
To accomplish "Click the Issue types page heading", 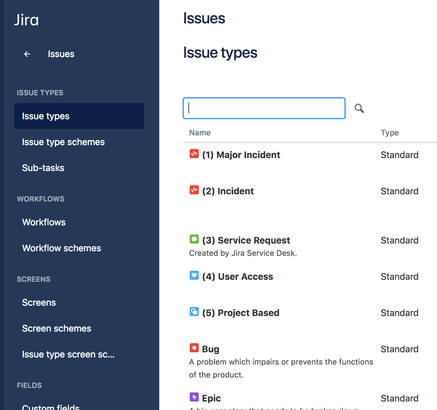I will point(220,53).
